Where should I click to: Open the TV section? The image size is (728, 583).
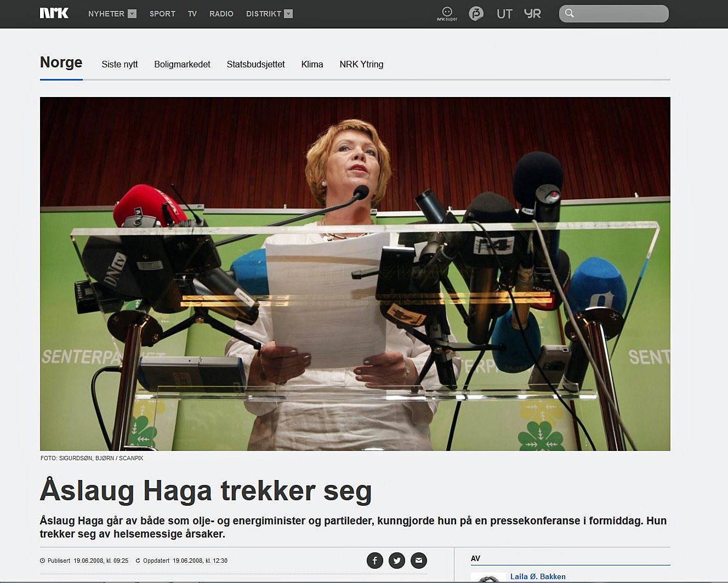(192, 14)
